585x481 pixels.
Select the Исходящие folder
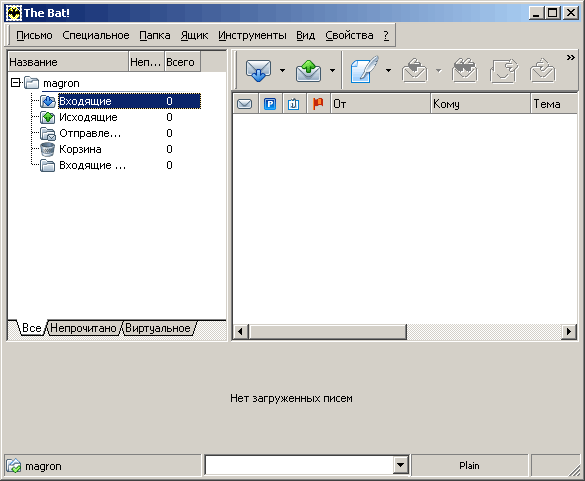[x=88, y=117]
